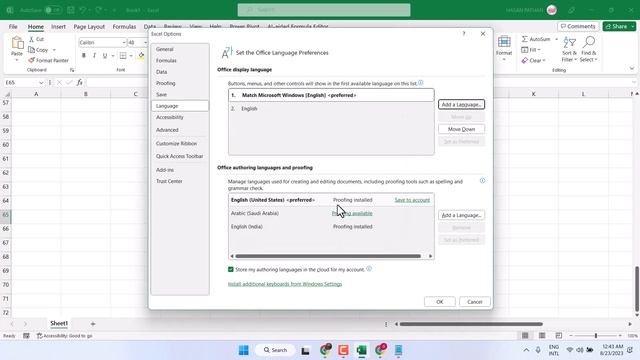Image resolution: width=640 pixels, height=360 pixels.
Task: Select English in display language list
Action: pyautogui.click(x=331, y=109)
